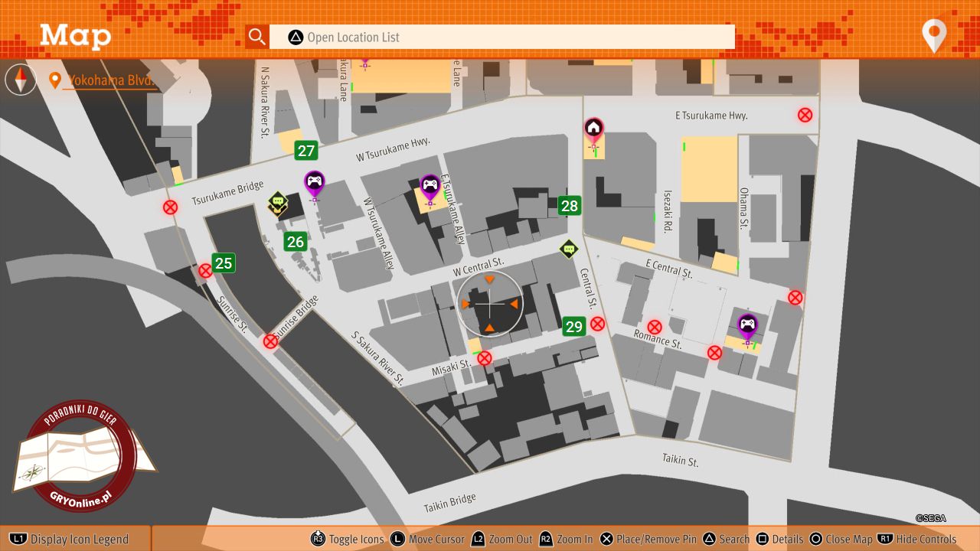Click Details control
This screenshot has width=980, height=551.
[779, 540]
